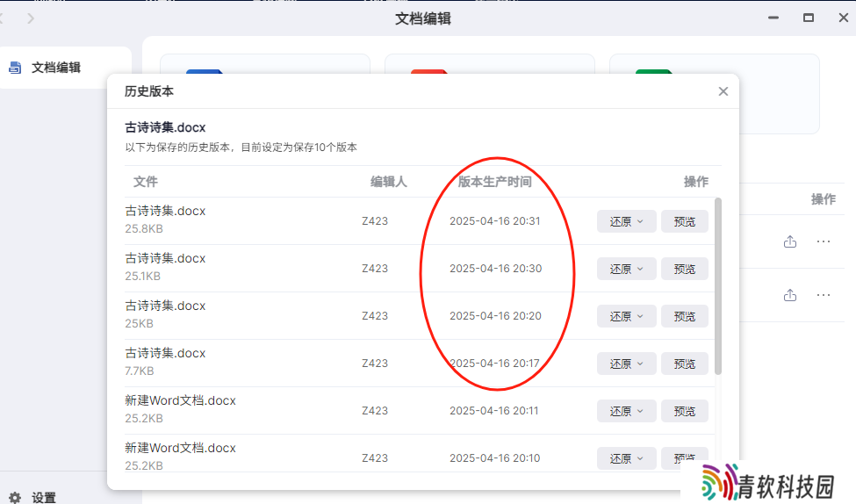
Task: Click the 文件 column header
Action: [x=145, y=182]
